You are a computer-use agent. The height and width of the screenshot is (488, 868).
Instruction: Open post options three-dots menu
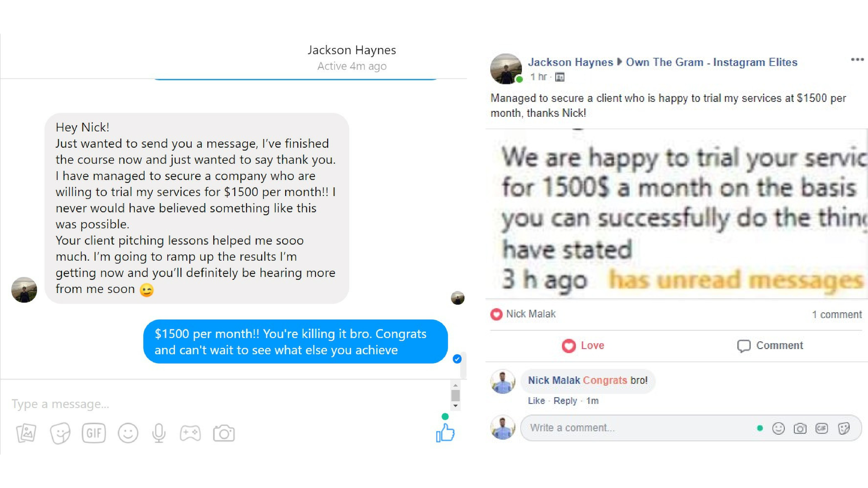point(857,60)
